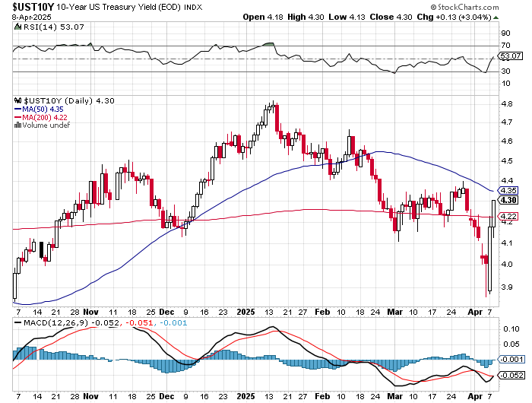532x403 pixels.
Task: Click the 4.0 label on the yield axis
Action: tap(507, 264)
